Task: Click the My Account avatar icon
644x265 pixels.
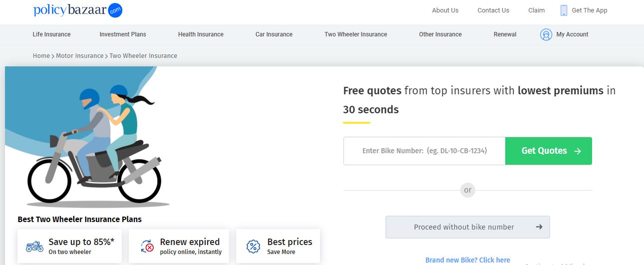Action: [x=546, y=34]
